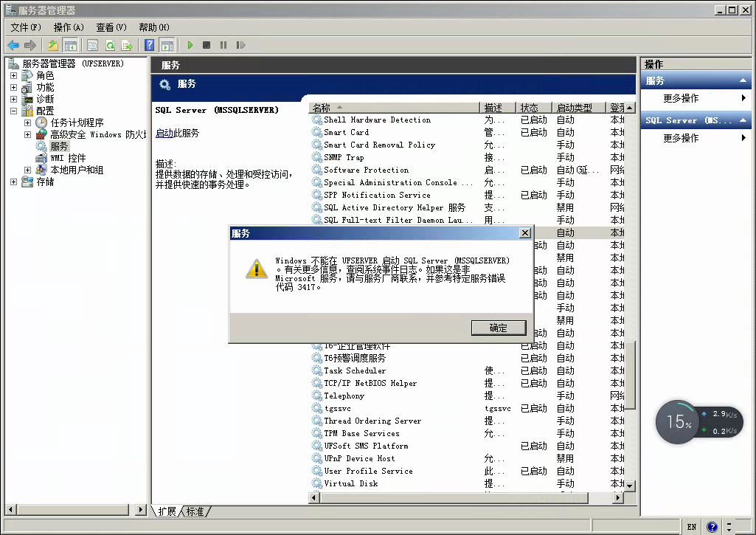Expand the 任务计划程序 node
Image resolution: width=756 pixels, height=535 pixels.
click(x=27, y=123)
